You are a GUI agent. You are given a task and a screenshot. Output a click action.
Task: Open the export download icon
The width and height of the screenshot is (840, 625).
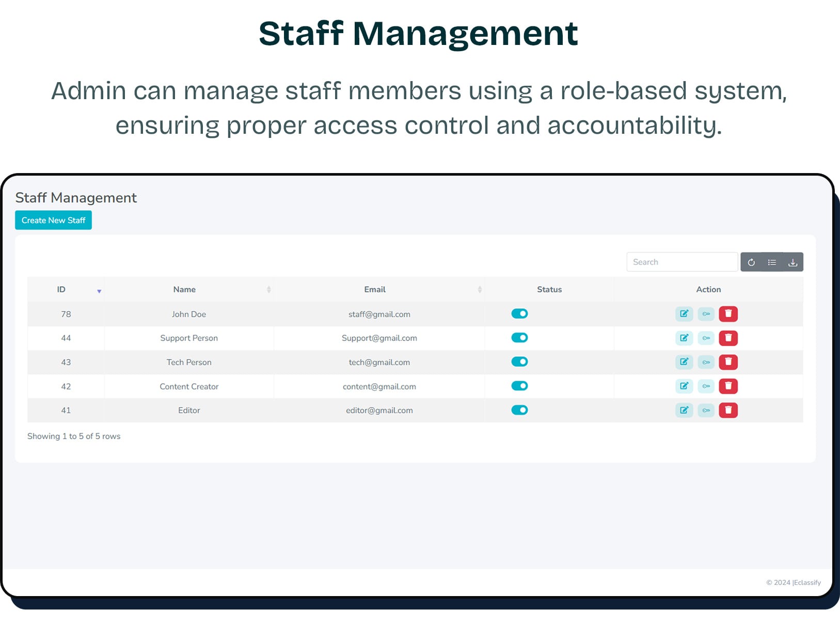click(793, 262)
